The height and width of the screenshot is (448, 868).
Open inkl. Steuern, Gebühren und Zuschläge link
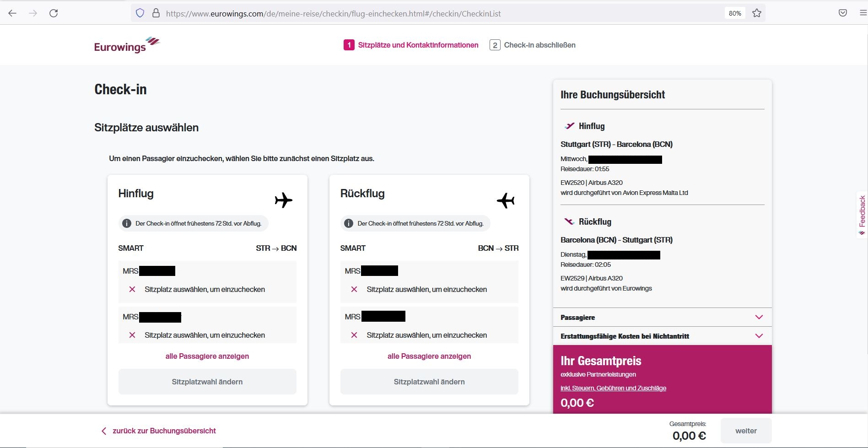click(x=613, y=388)
